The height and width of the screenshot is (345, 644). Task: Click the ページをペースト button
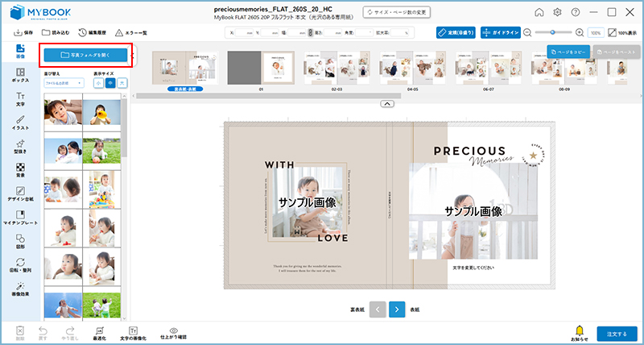tap(617, 52)
